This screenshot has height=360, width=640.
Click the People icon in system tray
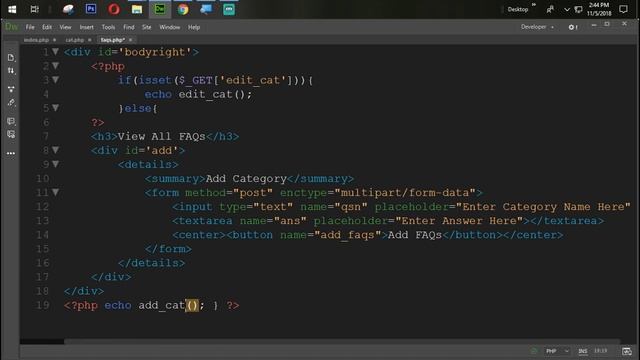[550, 9]
